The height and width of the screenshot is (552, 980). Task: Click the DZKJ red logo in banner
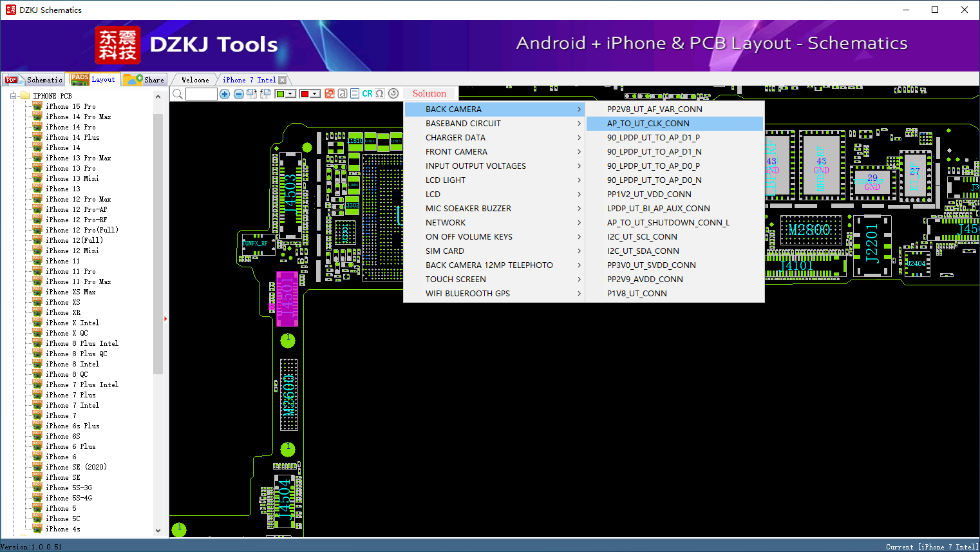[117, 45]
